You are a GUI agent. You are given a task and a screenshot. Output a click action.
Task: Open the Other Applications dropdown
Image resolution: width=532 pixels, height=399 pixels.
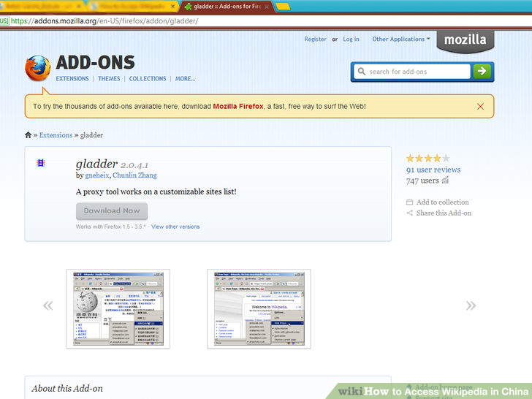[x=401, y=39]
